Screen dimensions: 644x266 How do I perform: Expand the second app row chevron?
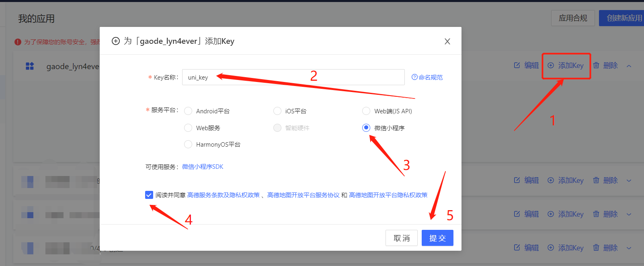point(629,181)
